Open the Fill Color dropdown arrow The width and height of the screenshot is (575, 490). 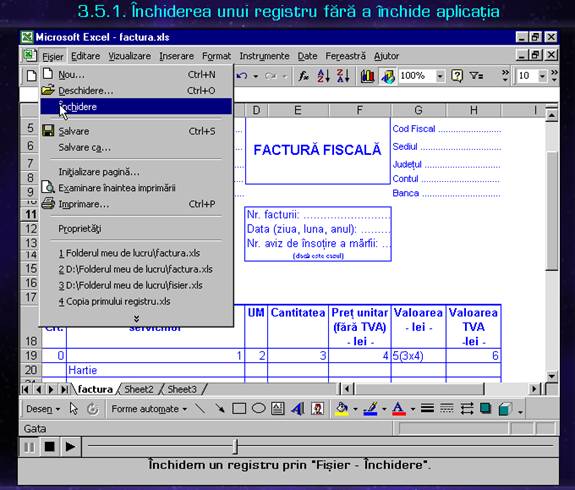(355, 409)
